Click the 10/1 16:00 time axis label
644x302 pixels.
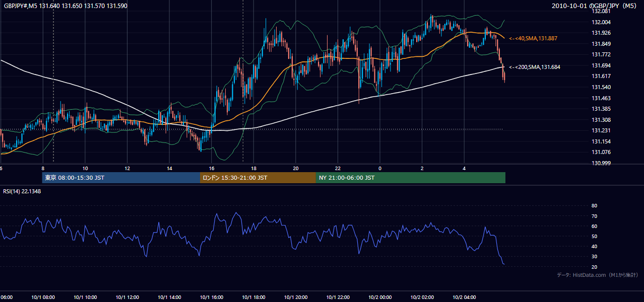tap(212, 297)
